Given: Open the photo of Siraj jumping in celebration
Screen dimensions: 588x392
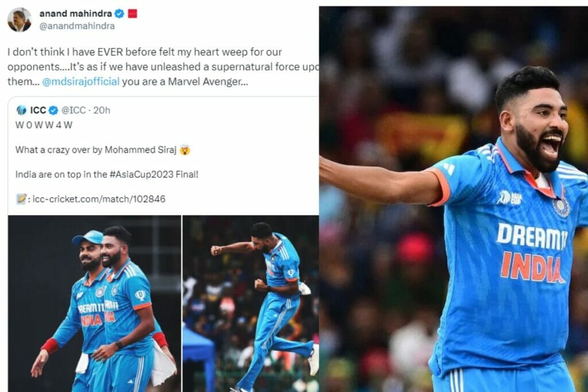Looking at the screenshot, I should (250, 304).
